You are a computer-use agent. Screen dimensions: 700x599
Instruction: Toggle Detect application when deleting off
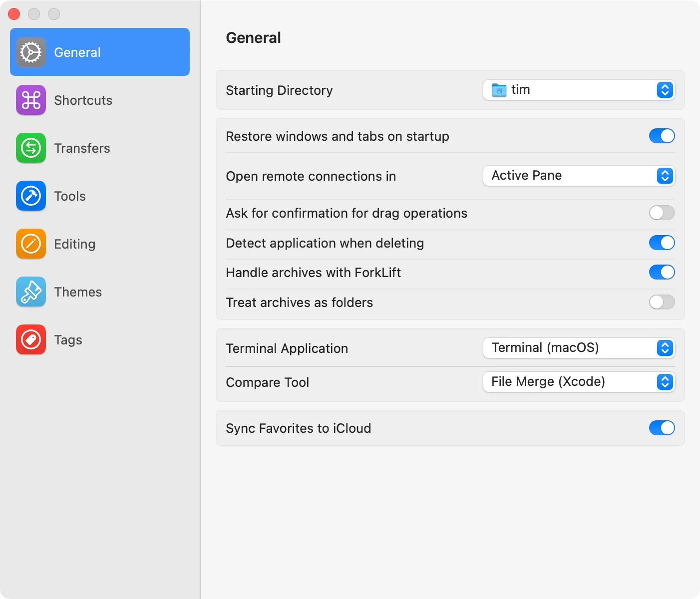point(662,243)
